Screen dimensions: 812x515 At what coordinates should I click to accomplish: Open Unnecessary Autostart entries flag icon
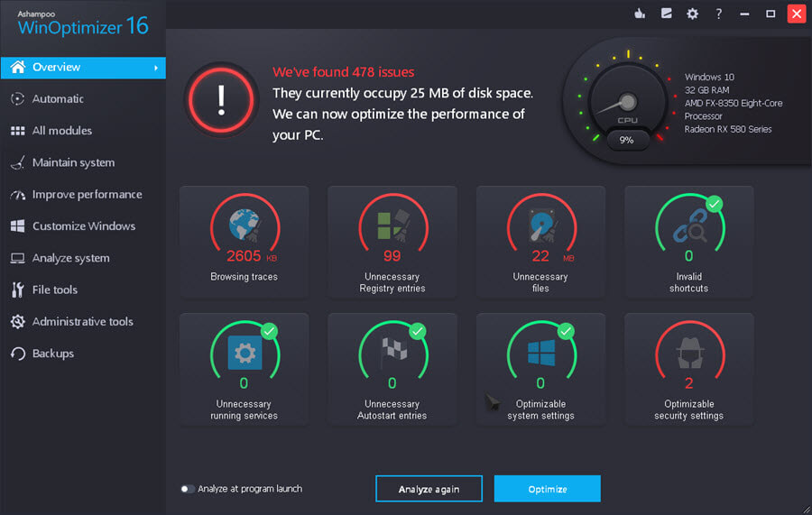click(x=393, y=353)
